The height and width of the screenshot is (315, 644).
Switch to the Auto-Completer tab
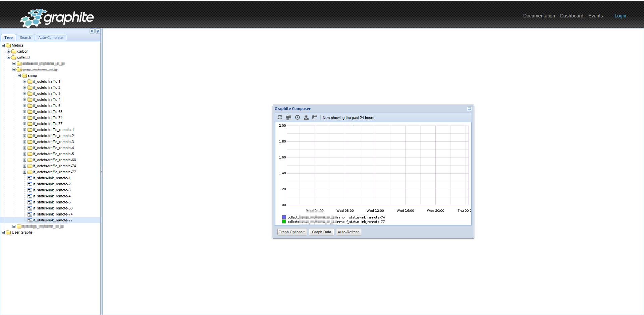coord(51,38)
